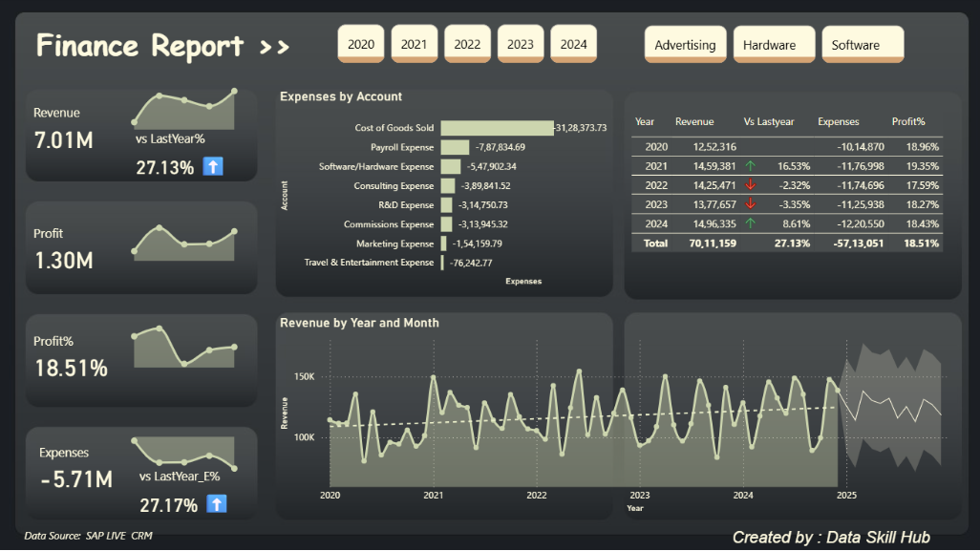The height and width of the screenshot is (551, 980).
Task: Filter the report by year 2022
Action: pos(467,44)
